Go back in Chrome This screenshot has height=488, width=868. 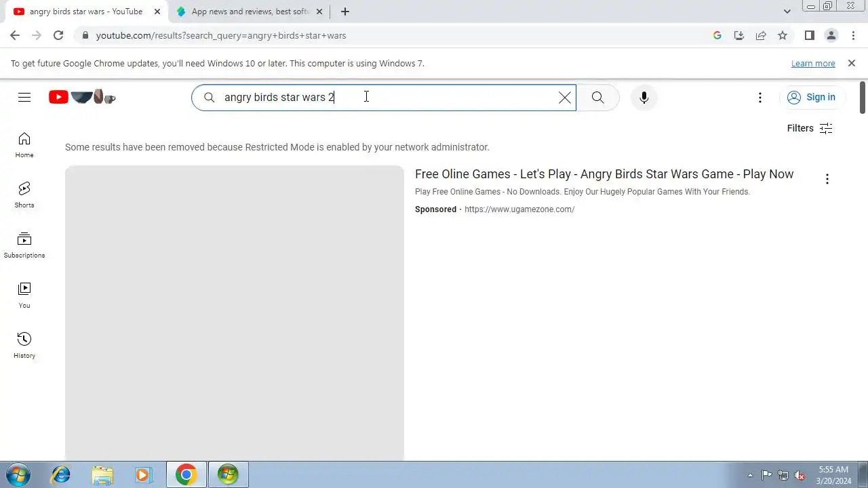tap(15, 35)
